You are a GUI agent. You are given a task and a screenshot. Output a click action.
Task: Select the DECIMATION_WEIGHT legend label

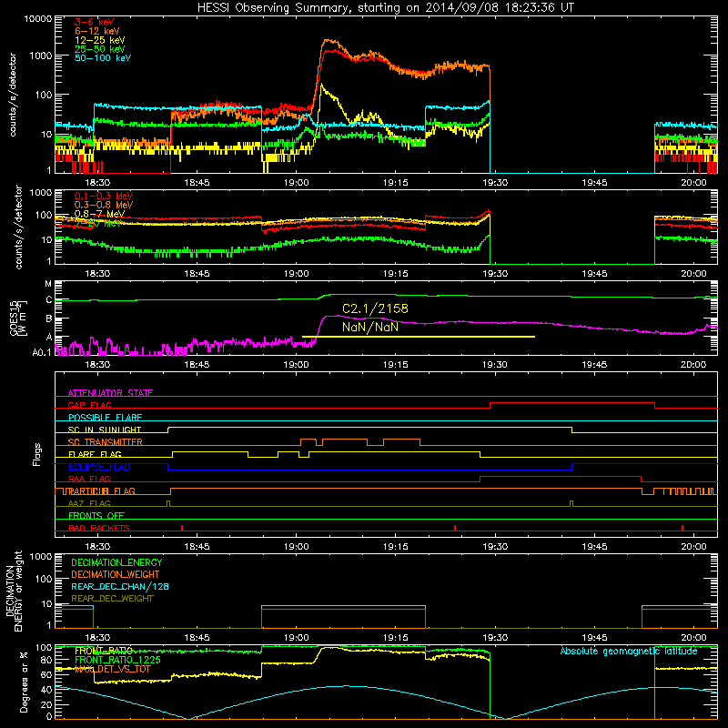click(116, 574)
